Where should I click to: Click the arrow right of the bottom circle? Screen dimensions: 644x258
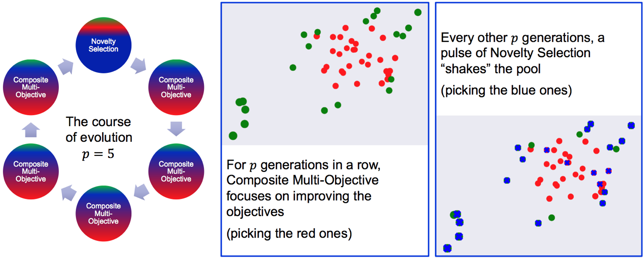coord(140,193)
